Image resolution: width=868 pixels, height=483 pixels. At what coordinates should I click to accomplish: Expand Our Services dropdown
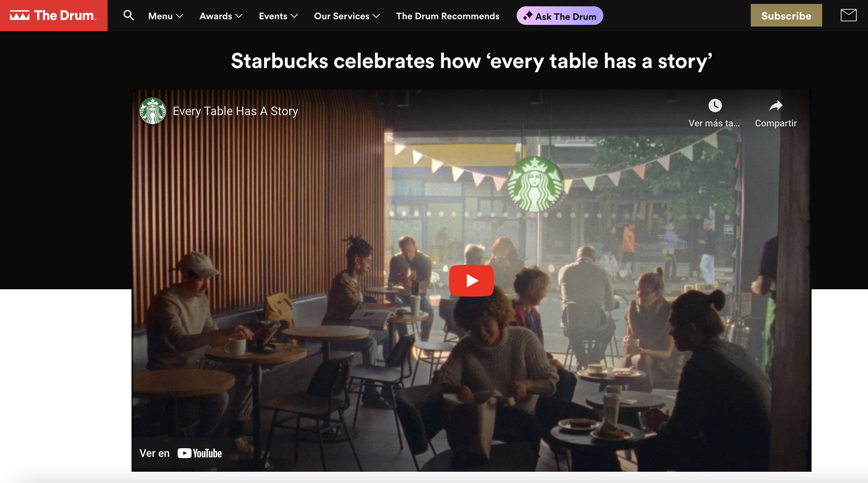[x=347, y=16]
